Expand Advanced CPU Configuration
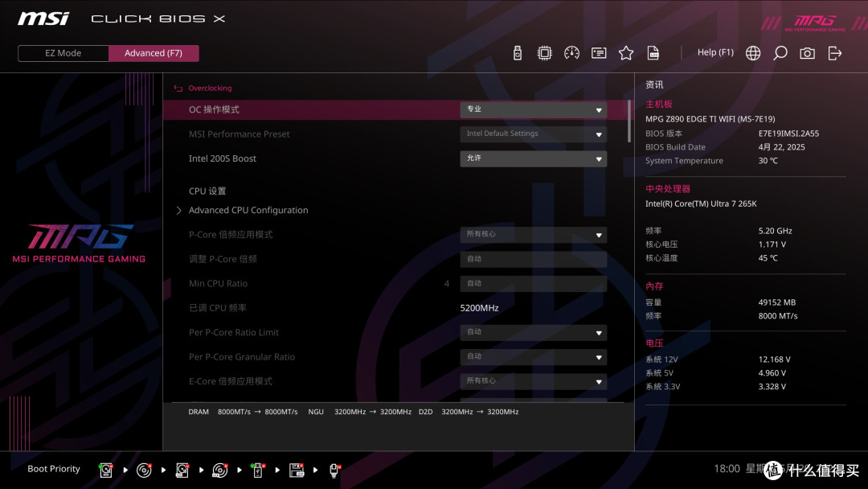 248,210
